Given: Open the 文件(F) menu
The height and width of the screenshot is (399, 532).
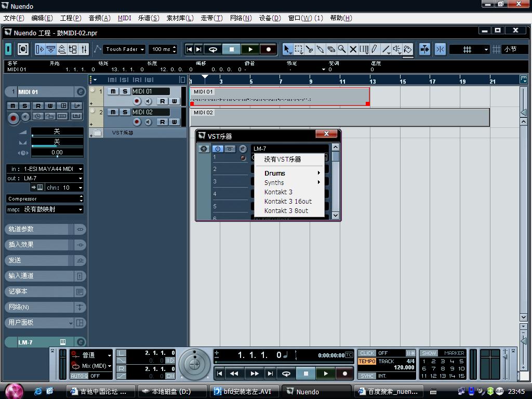Looking at the screenshot, I should (x=14, y=18).
